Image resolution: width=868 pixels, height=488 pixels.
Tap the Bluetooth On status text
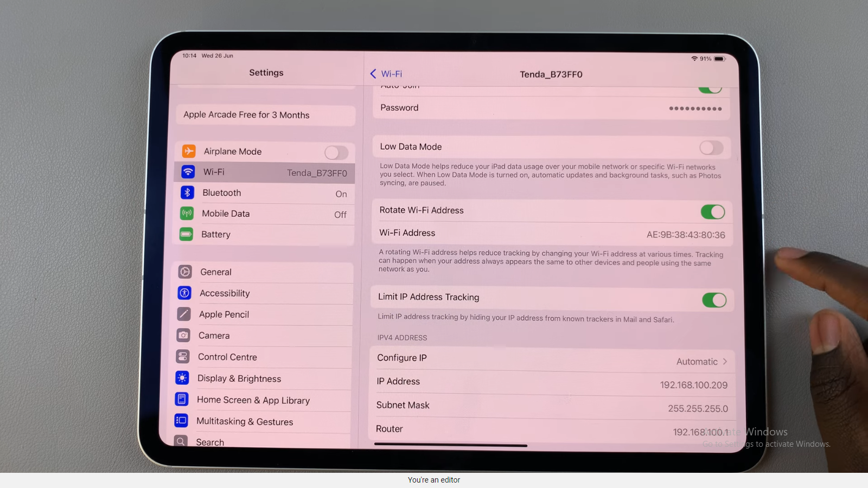[x=341, y=194]
